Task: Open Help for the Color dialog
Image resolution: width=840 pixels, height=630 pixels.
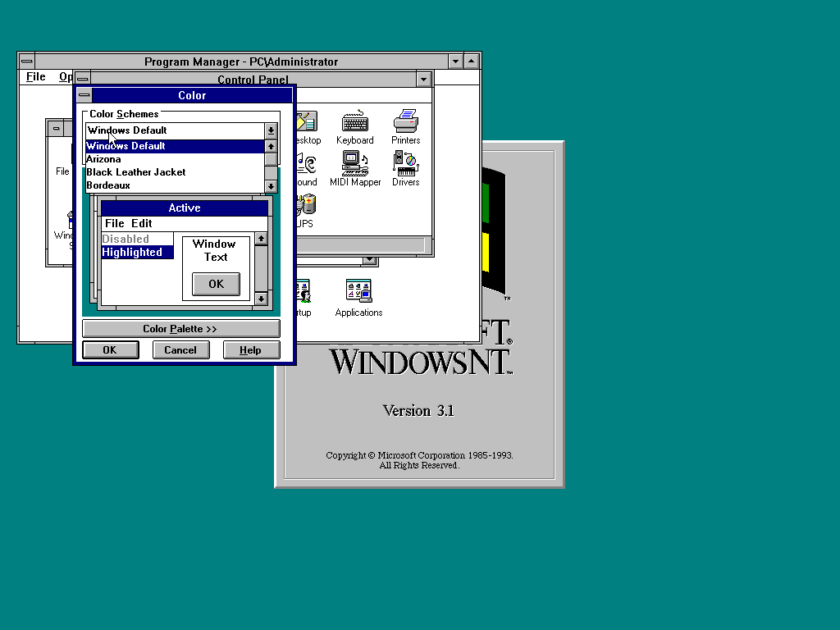Action: 251,349
